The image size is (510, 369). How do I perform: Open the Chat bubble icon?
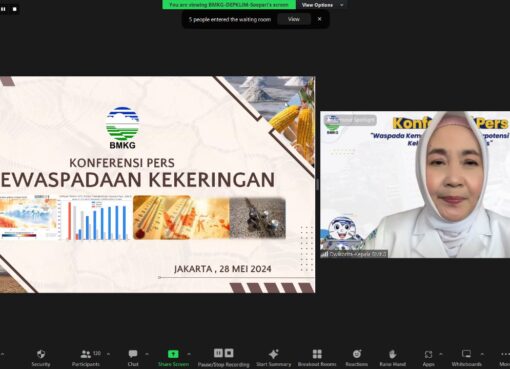point(133,354)
